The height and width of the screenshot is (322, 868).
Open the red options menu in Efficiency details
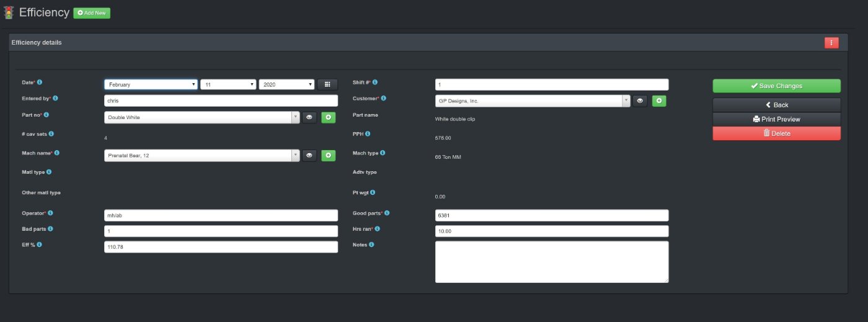(831, 42)
